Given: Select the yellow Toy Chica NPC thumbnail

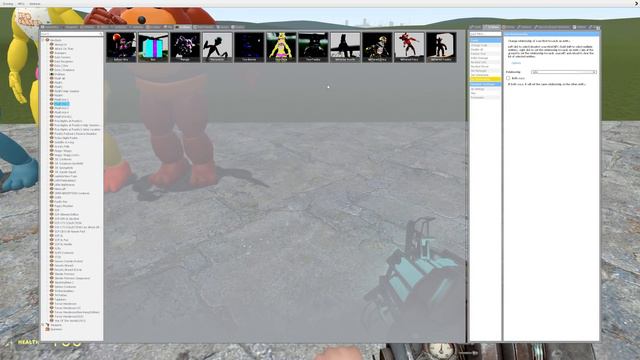Looking at the screenshot, I should 281,47.
